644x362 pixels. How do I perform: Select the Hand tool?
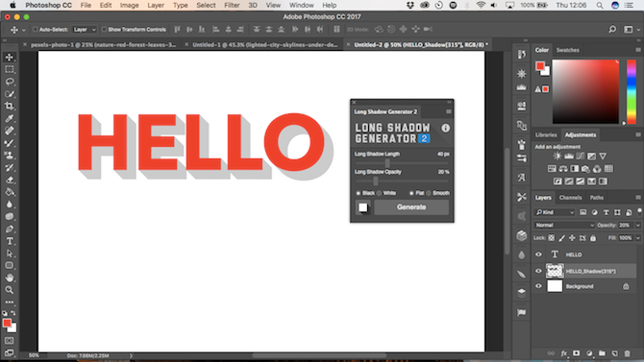tap(10, 278)
